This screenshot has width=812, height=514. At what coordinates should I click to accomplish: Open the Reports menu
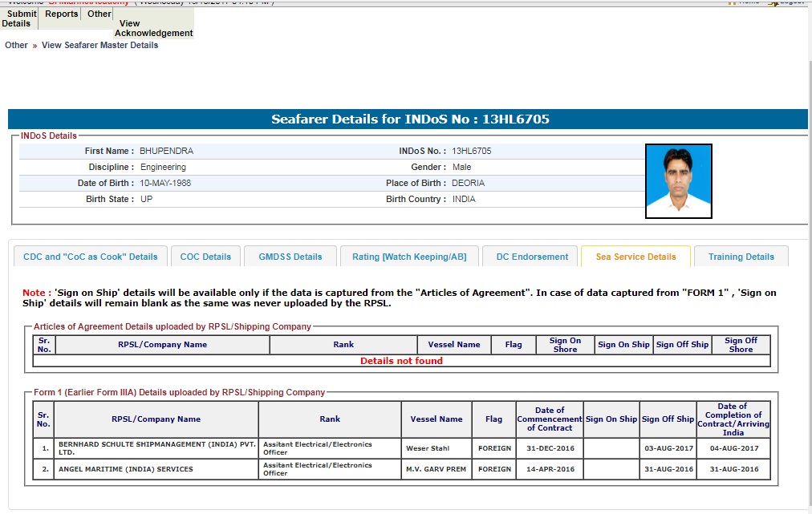[x=62, y=14]
